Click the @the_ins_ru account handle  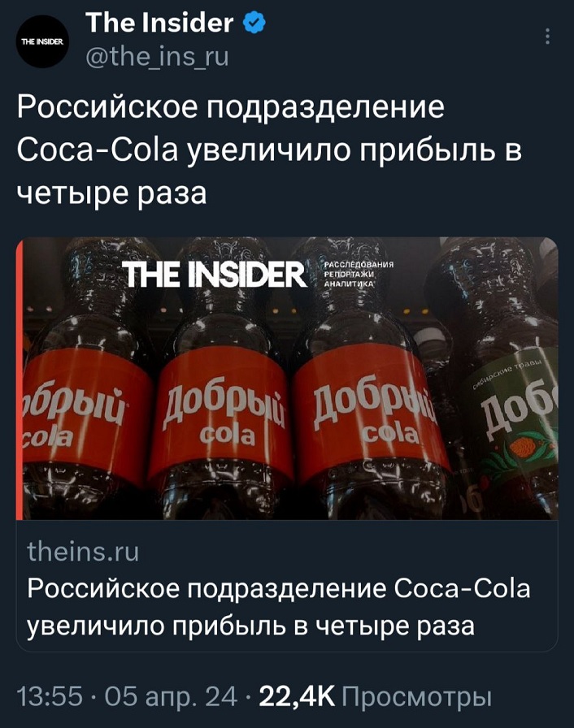(x=158, y=57)
